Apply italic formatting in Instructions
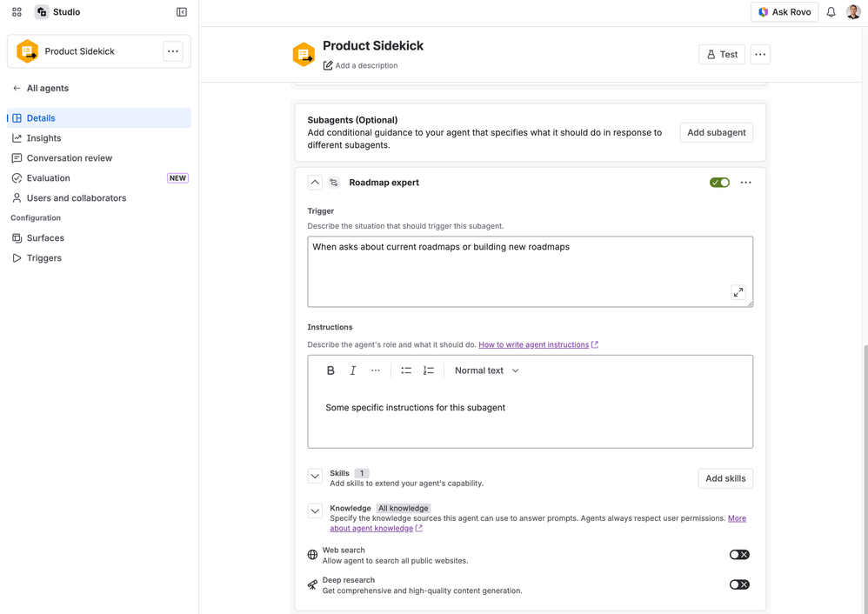Image resolution: width=868 pixels, height=614 pixels. coord(352,370)
